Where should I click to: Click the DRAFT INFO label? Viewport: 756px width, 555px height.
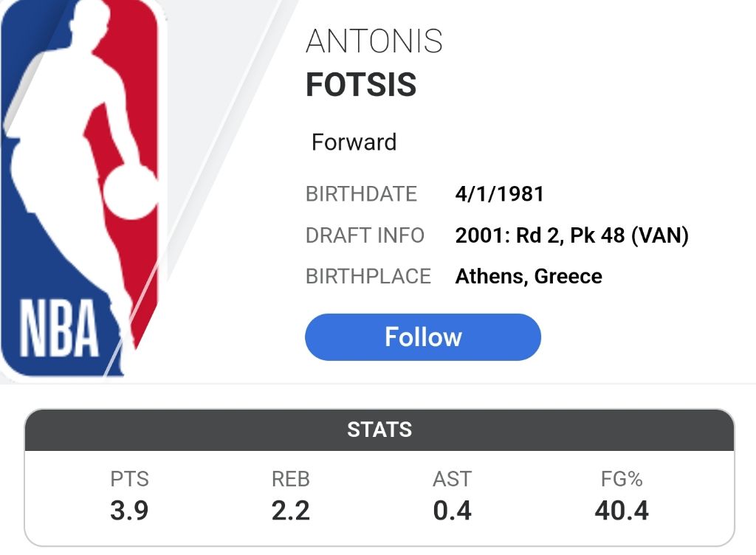tap(365, 235)
